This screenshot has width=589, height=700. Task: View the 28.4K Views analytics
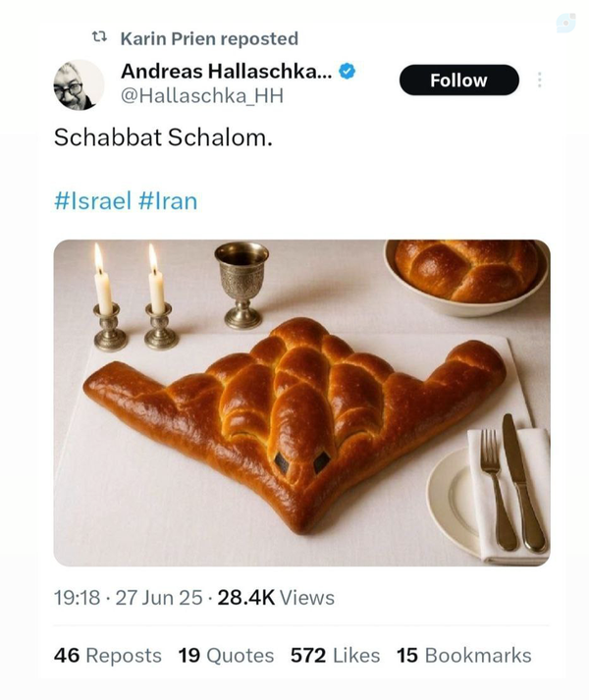(276, 597)
